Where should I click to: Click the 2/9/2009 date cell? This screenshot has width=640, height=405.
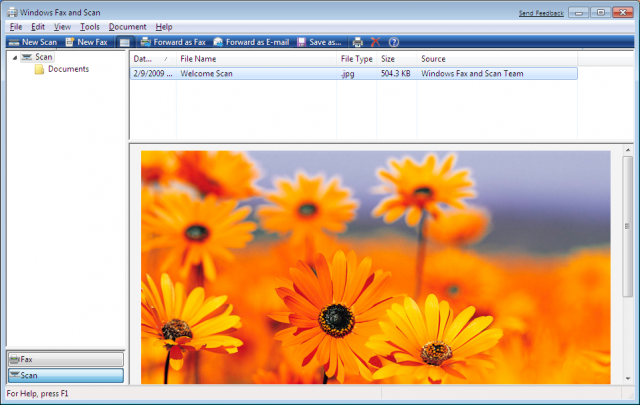(x=153, y=73)
